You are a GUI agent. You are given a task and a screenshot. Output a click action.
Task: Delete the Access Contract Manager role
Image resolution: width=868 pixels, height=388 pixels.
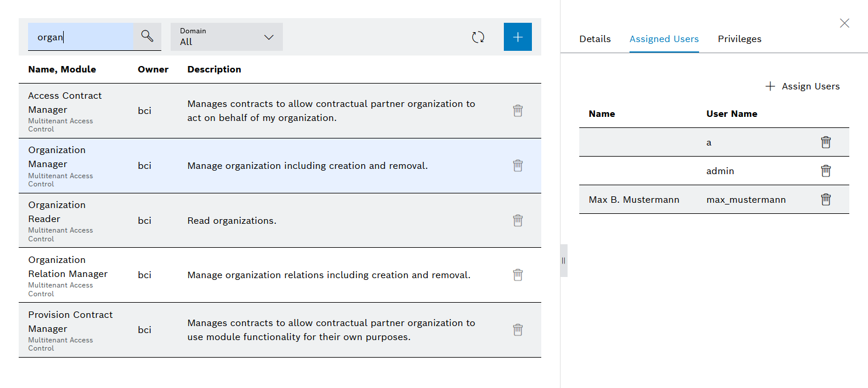coord(517,110)
